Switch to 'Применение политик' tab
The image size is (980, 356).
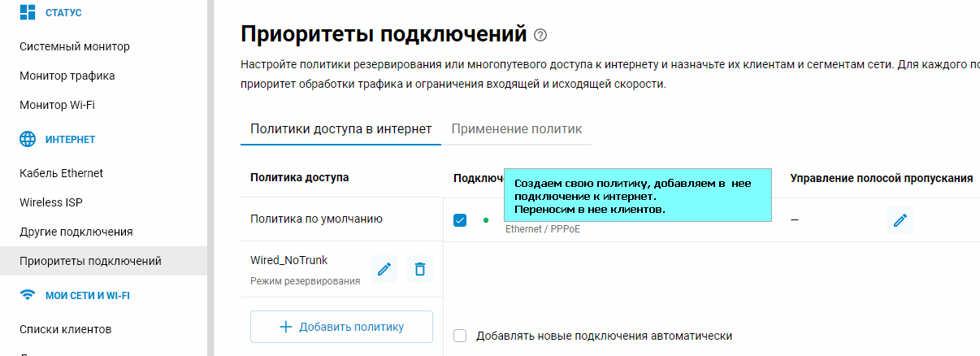click(517, 129)
